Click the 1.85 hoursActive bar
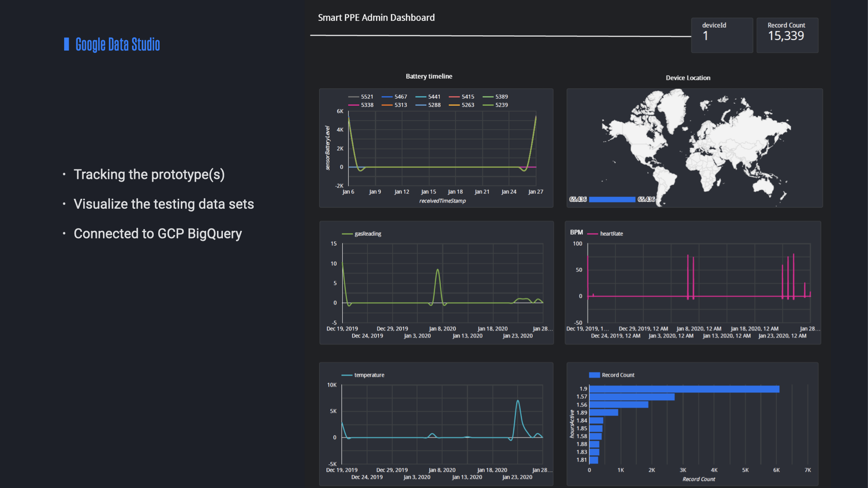Image resolution: width=868 pixels, height=488 pixels. [596, 428]
